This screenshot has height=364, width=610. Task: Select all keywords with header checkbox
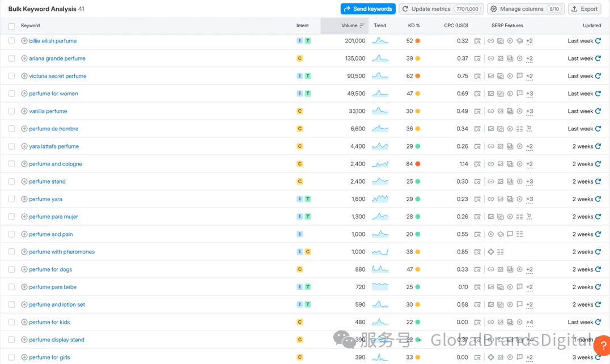pos(12,26)
